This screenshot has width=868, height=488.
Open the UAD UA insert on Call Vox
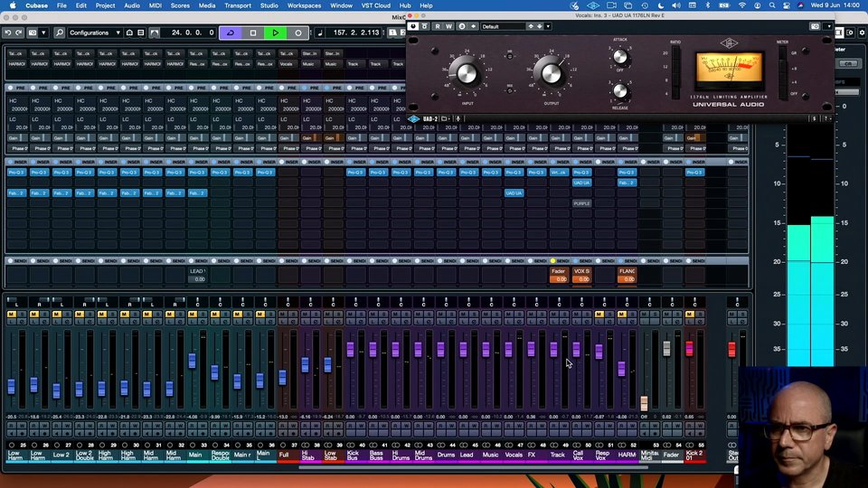581,183
